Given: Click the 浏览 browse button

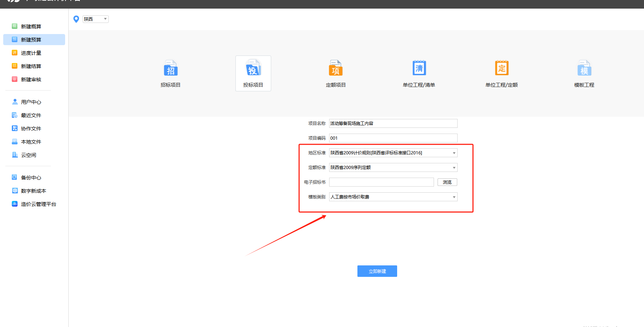Looking at the screenshot, I should [x=447, y=182].
